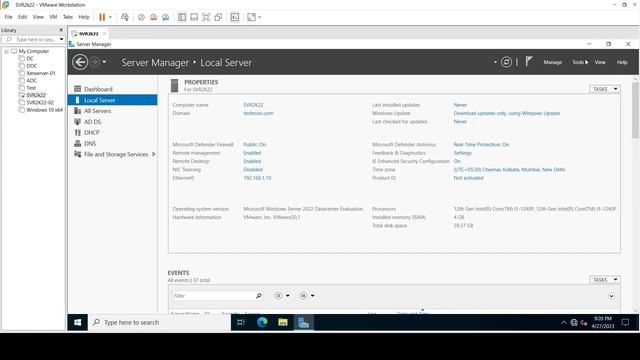Expand File and Storage Services arrow
The image size is (640, 360).
[x=153, y=154]
